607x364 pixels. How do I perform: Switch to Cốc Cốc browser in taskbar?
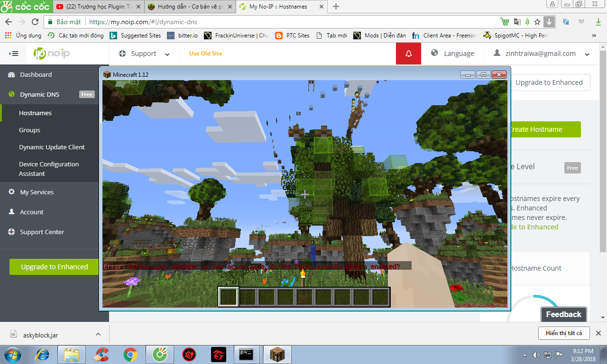coord(160,355)
